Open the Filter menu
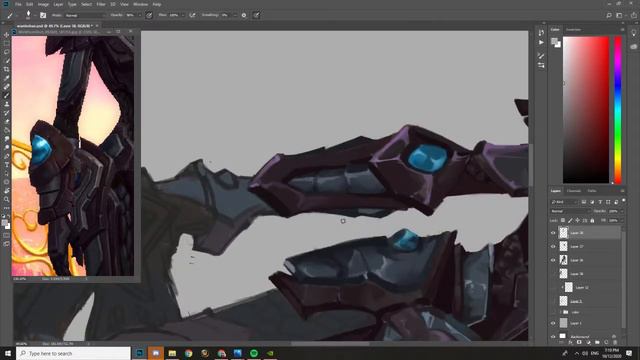This screenshot has width=640, height=360. [101, 4]
